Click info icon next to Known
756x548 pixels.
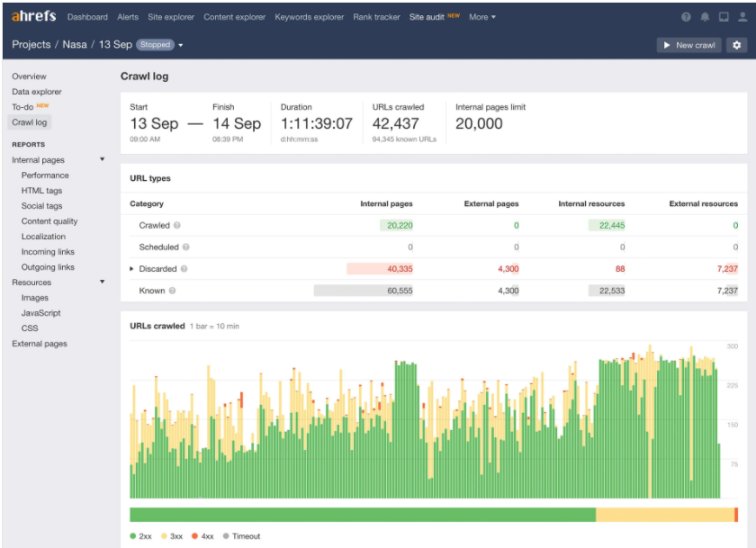[172, 291]
